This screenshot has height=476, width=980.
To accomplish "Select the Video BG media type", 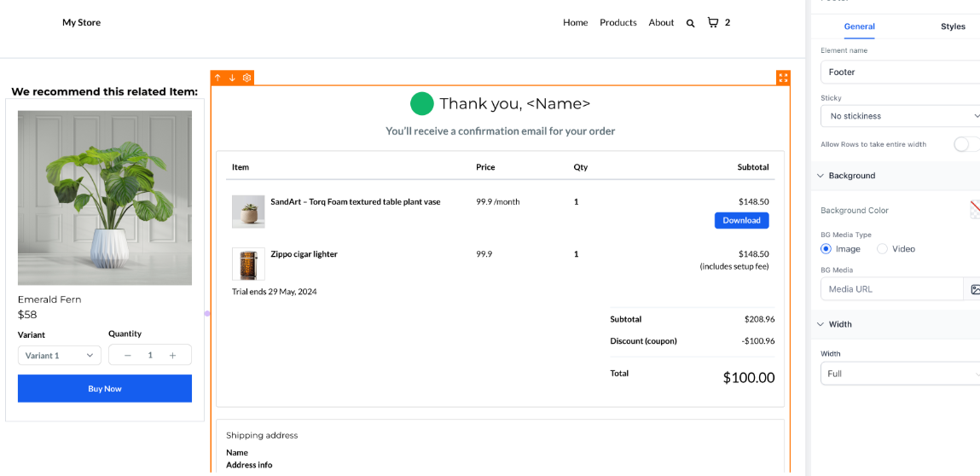I will (x=882, y=249).
